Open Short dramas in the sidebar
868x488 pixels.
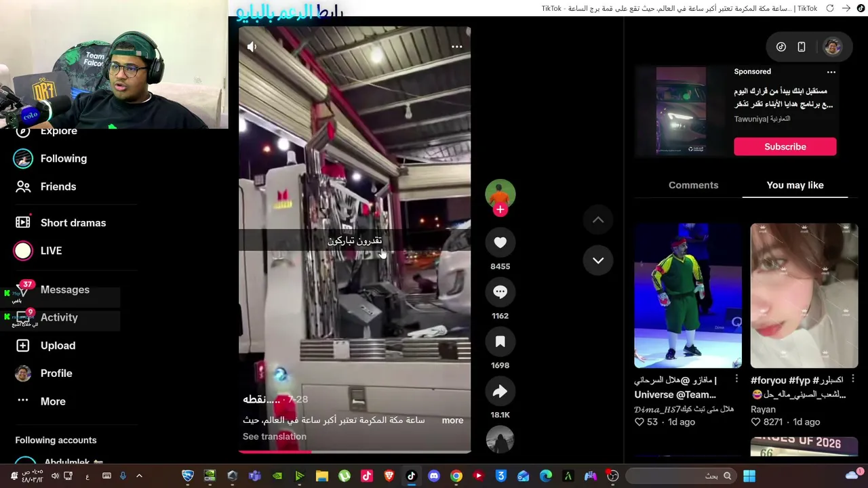pyautogui.click(x=73, y=222)
